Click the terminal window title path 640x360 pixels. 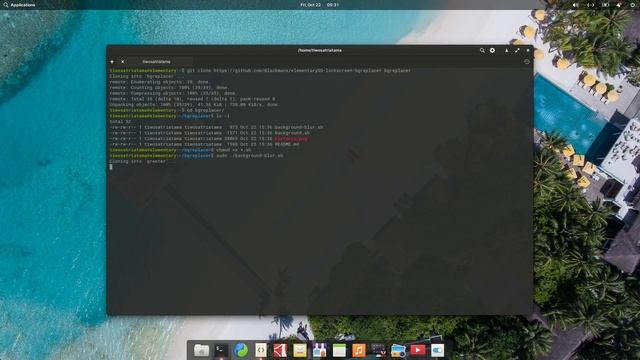(320, 50)
